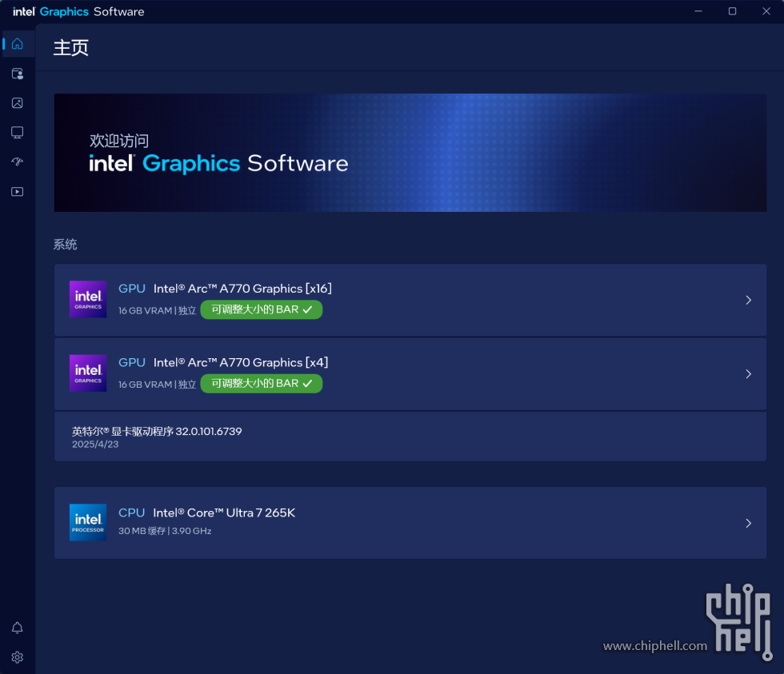
Task: Click Intel Processor logo of CPU card
Action: click(x=88, y=522)
